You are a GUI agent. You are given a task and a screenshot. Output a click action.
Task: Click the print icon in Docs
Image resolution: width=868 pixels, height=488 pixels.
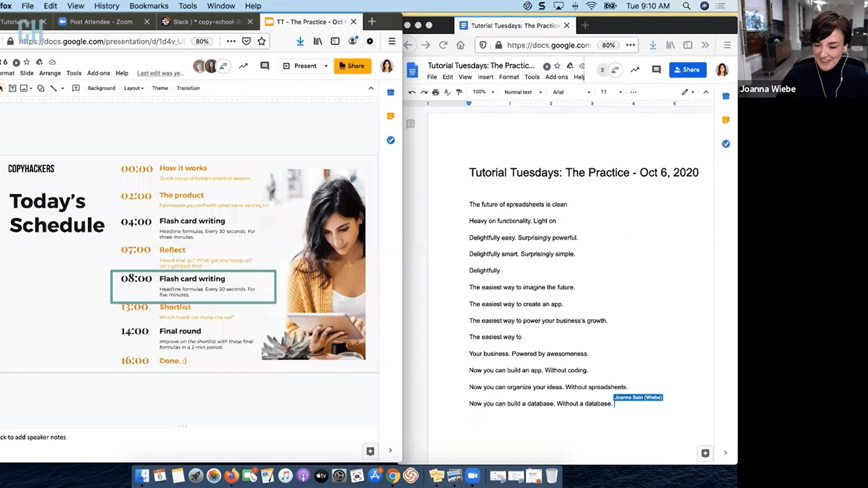point(435,92)
